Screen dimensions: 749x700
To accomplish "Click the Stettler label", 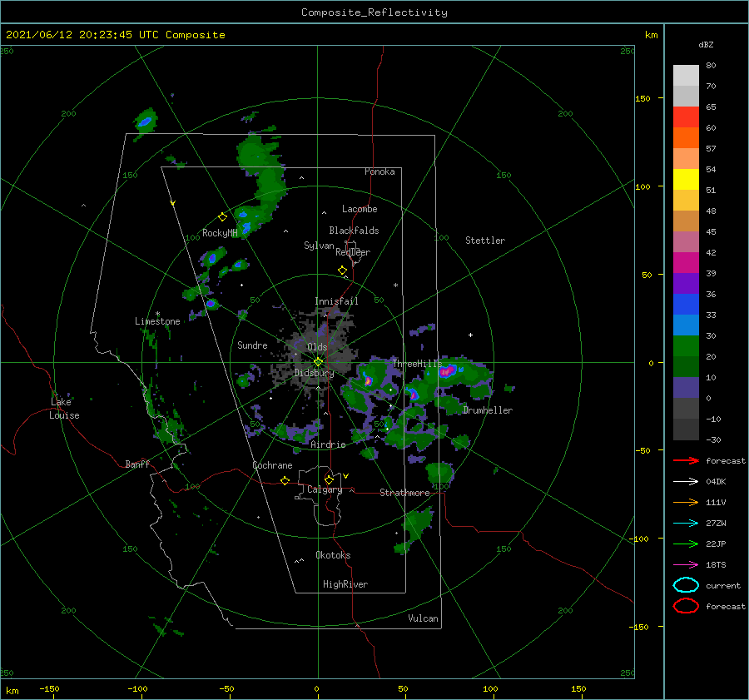I will [485, 241].
